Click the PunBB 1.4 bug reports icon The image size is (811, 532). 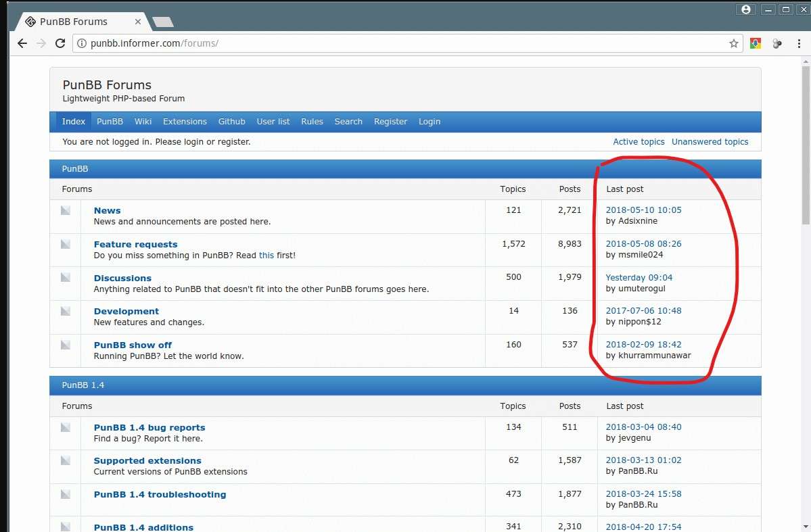(66, 427)
